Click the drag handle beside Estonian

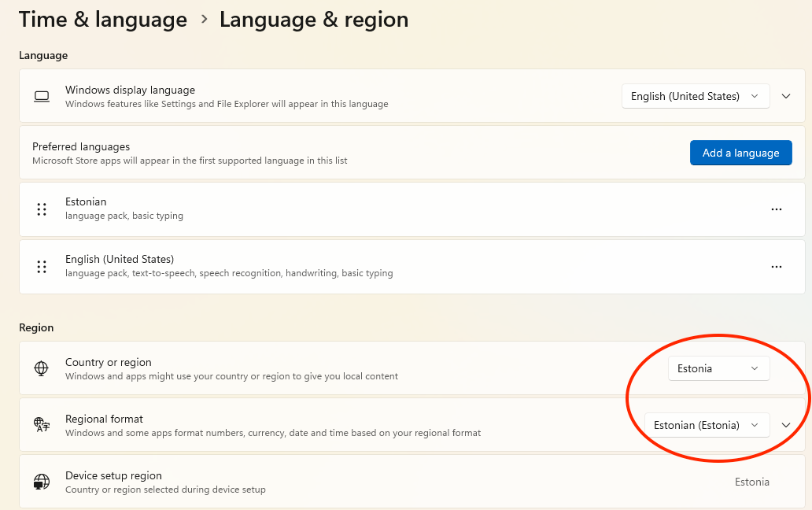click(x=42, y=209)
